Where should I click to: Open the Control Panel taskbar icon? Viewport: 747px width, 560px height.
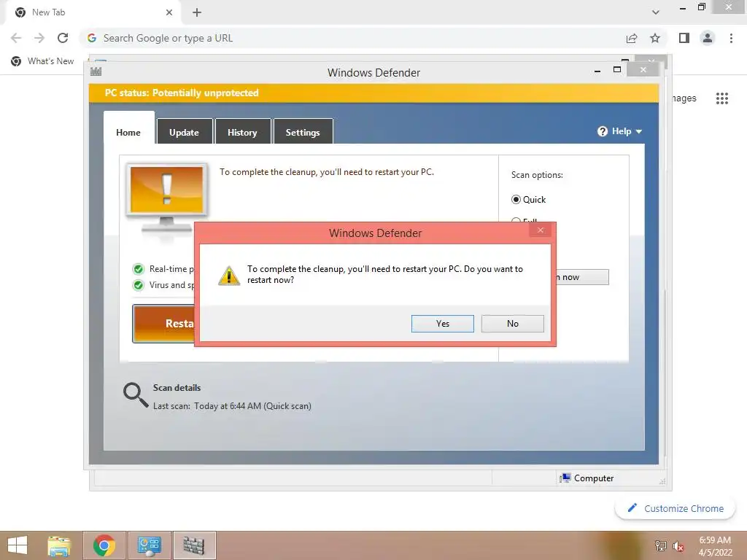pos(150,545)
